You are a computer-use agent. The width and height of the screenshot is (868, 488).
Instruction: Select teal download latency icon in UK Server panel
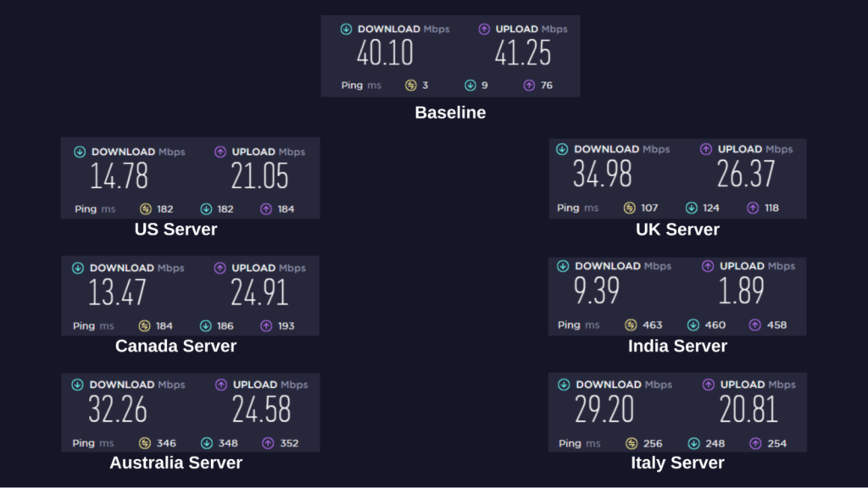pyautogui.click(x=691, y=208)
